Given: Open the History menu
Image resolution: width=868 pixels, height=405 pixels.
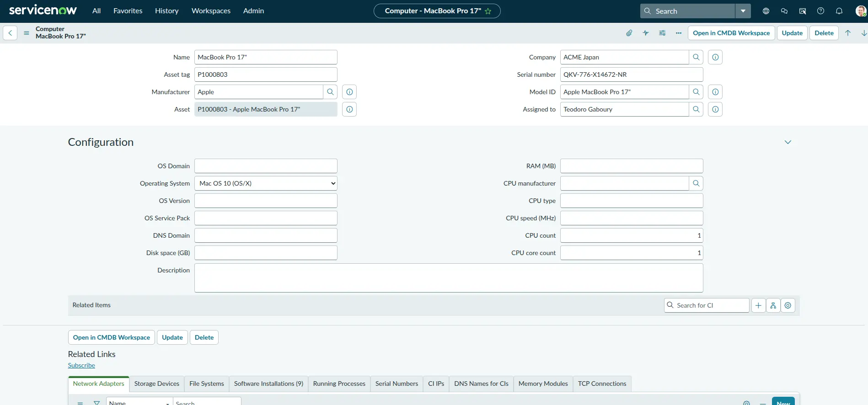Looking at the screenshot, I should tap(166, 11).
